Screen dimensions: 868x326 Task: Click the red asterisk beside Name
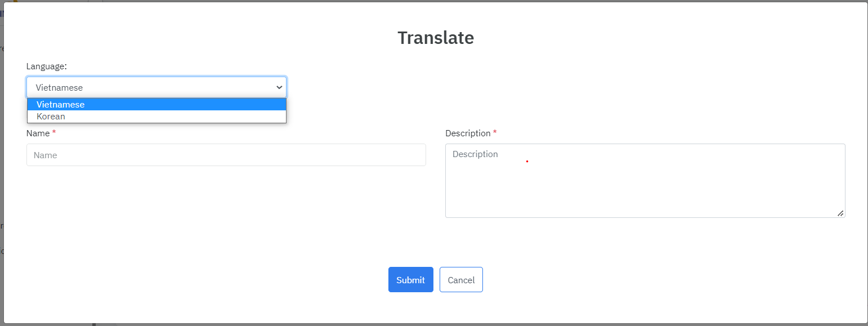click(x=54, y=132)
